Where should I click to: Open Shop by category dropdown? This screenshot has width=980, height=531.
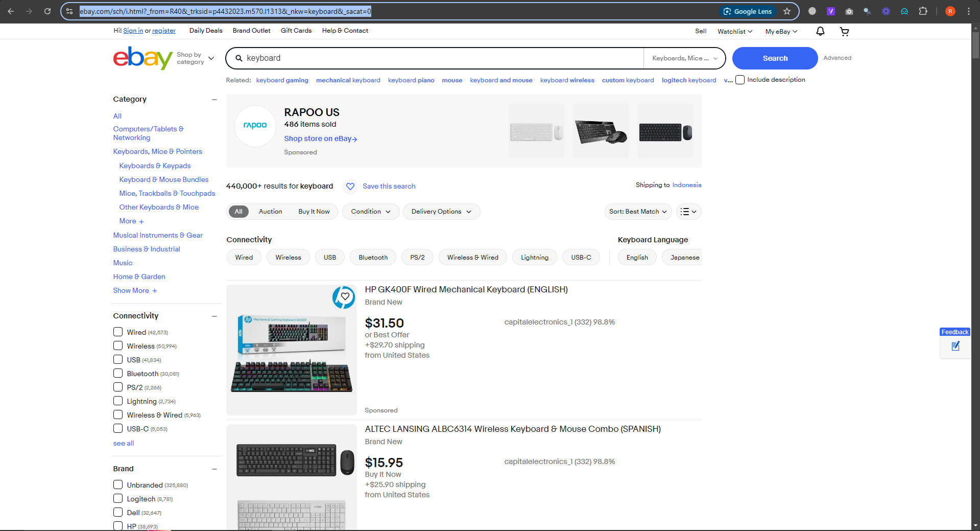click(x=196, y=58)
